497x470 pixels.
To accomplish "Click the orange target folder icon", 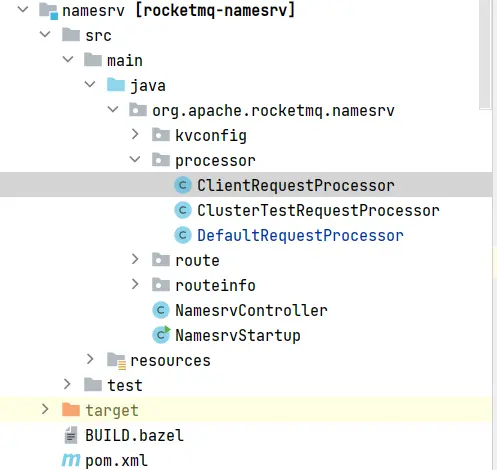I will (x=71, y=410).
